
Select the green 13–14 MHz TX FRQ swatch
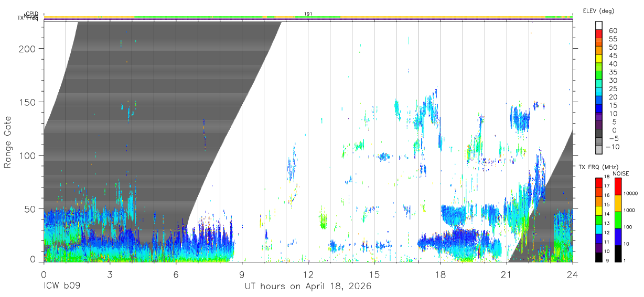click(x=598, y=219)
